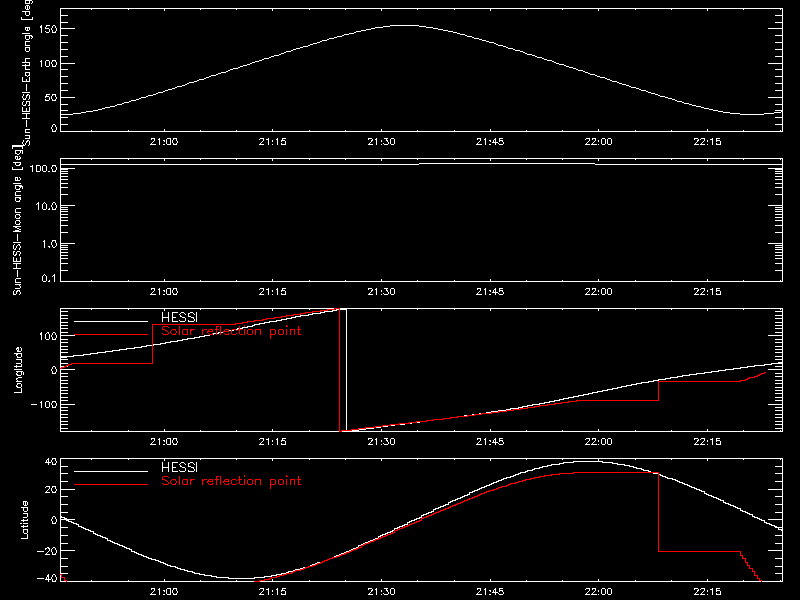
Task: Select the 22:15 label under the Latitude plot
Action: click(x=707, y=592)
